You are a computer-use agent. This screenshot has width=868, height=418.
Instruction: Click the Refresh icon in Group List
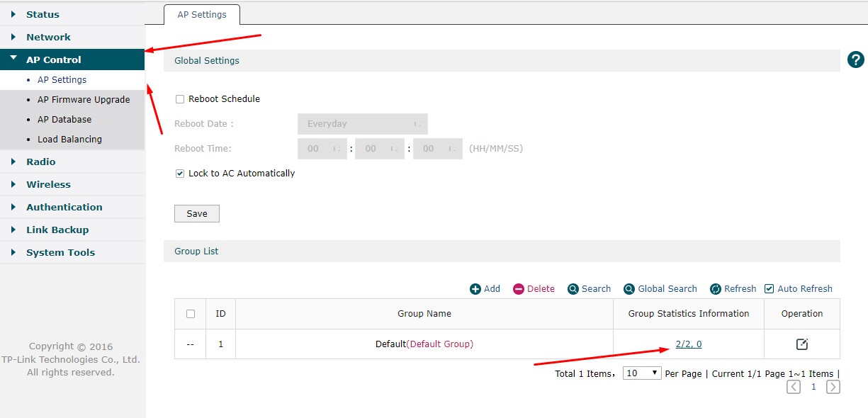click(x=716, y=289)
